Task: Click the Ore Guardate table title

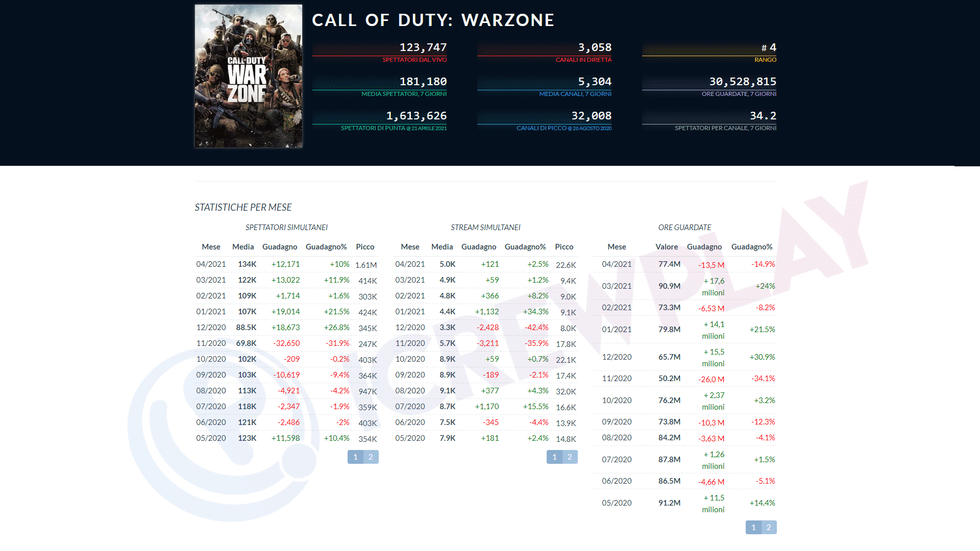Action: click(684, 228)
